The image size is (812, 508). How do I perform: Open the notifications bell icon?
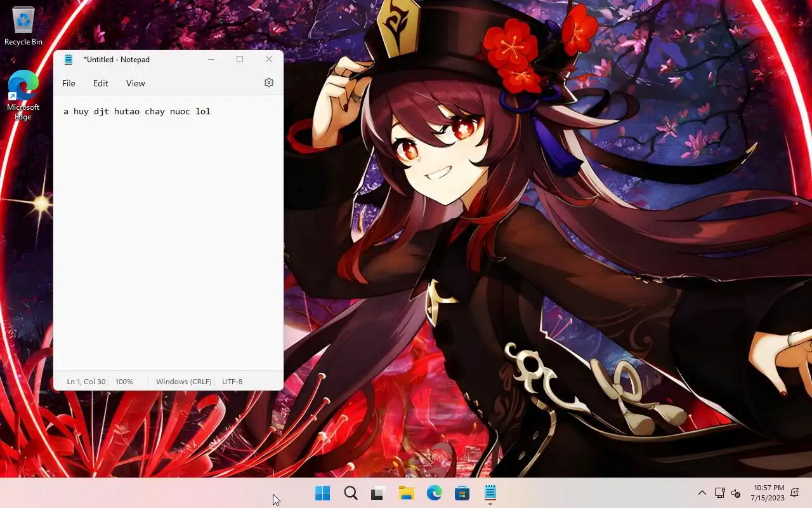coord(795,493)
